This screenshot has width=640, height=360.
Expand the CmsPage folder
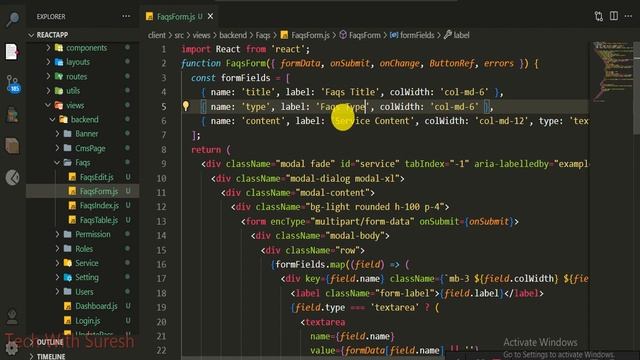coord(57,148)
